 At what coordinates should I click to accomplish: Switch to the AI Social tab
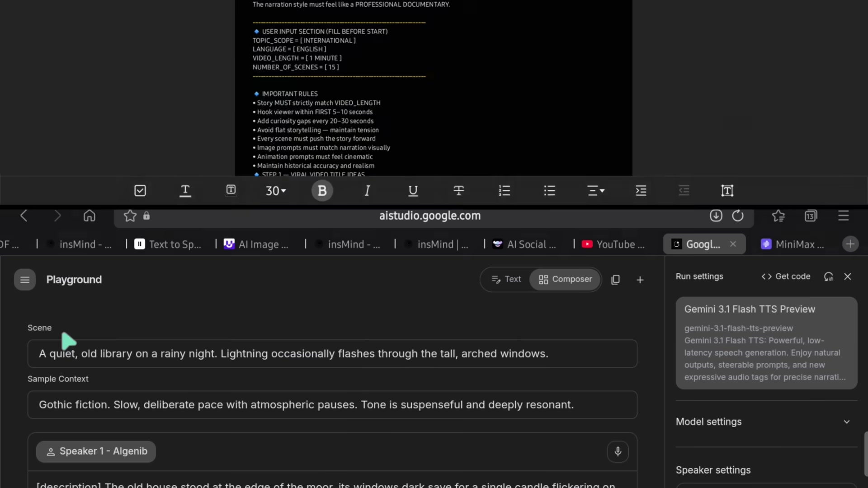(x=525, y=244)
